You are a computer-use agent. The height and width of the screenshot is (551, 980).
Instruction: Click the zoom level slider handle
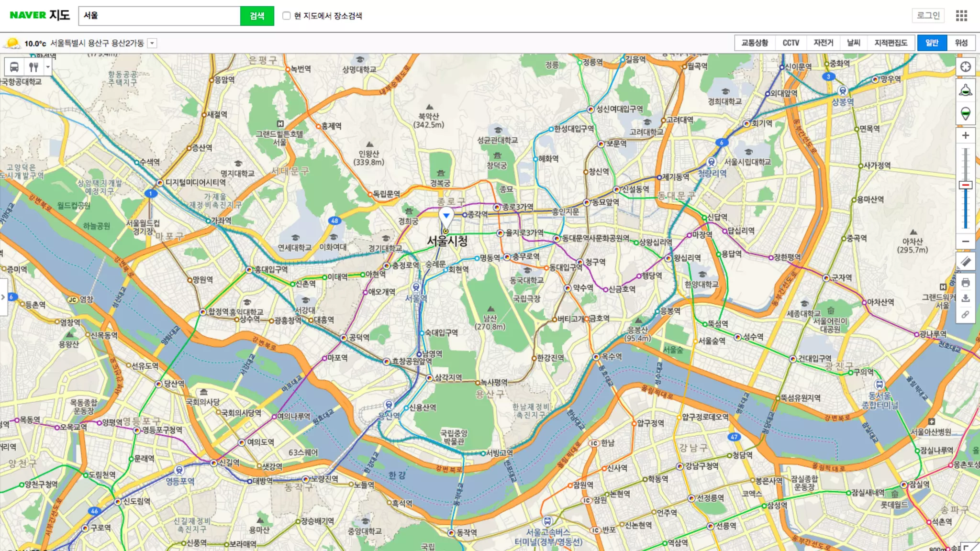(965, 185)
